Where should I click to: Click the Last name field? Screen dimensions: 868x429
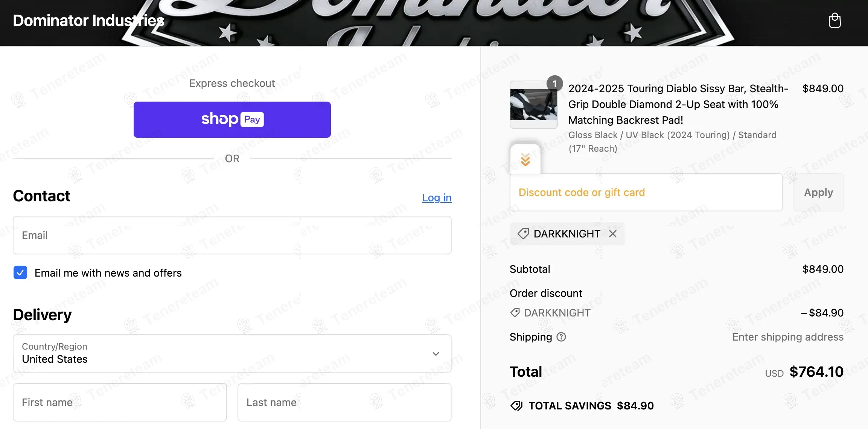344,402
